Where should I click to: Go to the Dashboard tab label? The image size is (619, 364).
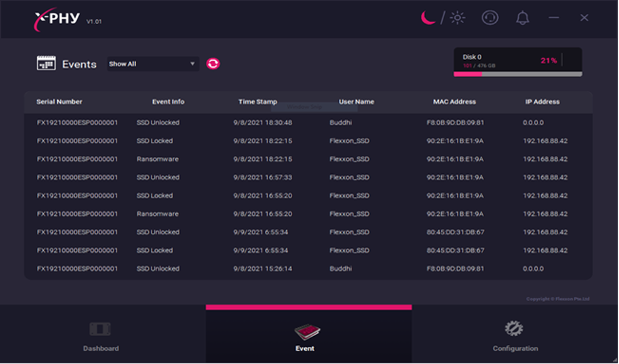pyautogui.click(x=101, y=349)
